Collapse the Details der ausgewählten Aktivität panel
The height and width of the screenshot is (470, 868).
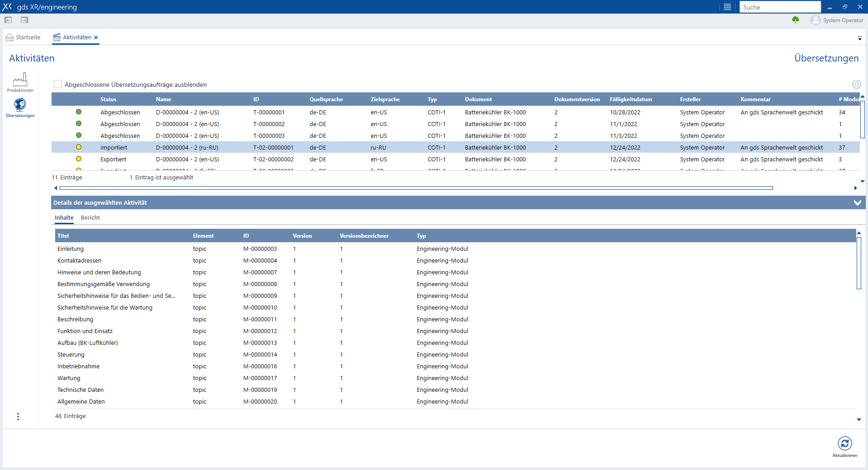(x=857, y=202)
